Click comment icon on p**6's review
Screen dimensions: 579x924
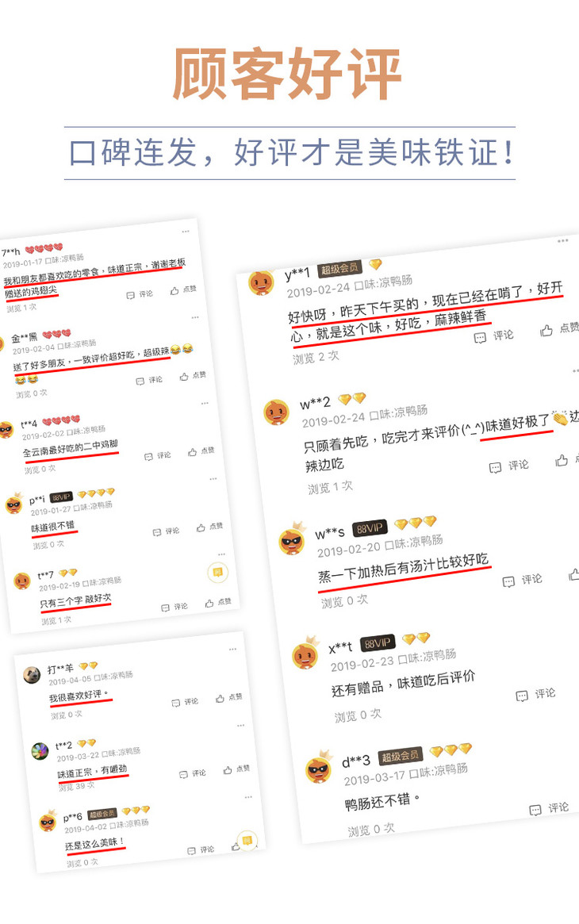191,851
